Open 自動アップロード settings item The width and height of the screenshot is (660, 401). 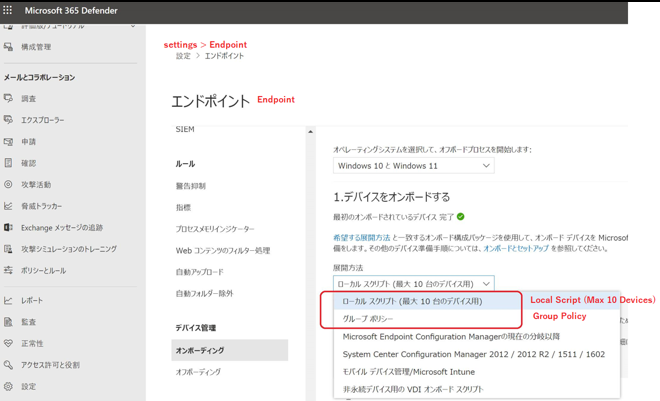click(x=200, y=272)
